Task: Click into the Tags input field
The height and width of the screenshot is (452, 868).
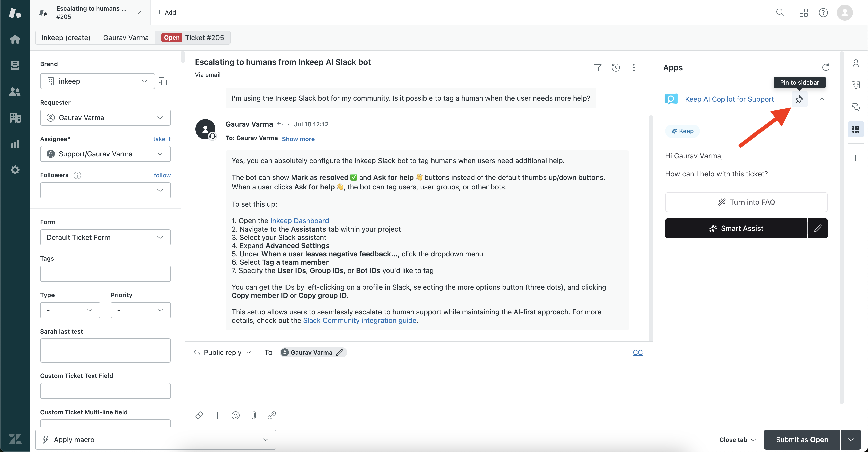Action: pos(105,274)
